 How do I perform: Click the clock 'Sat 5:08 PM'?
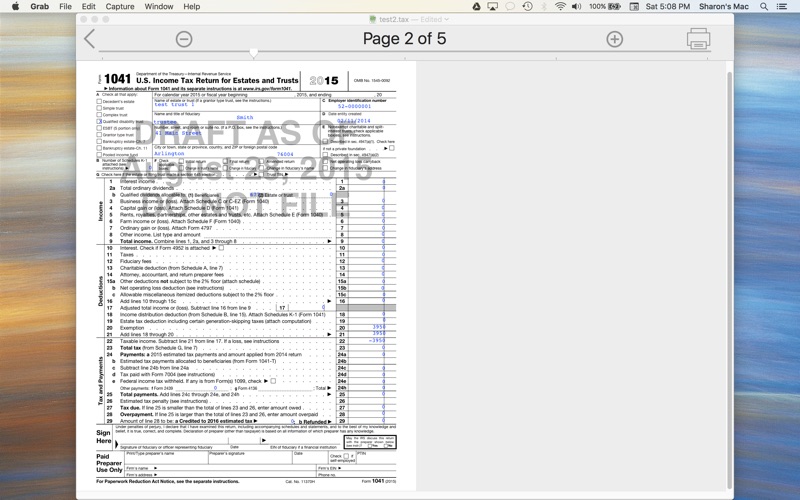coord(667,6)
